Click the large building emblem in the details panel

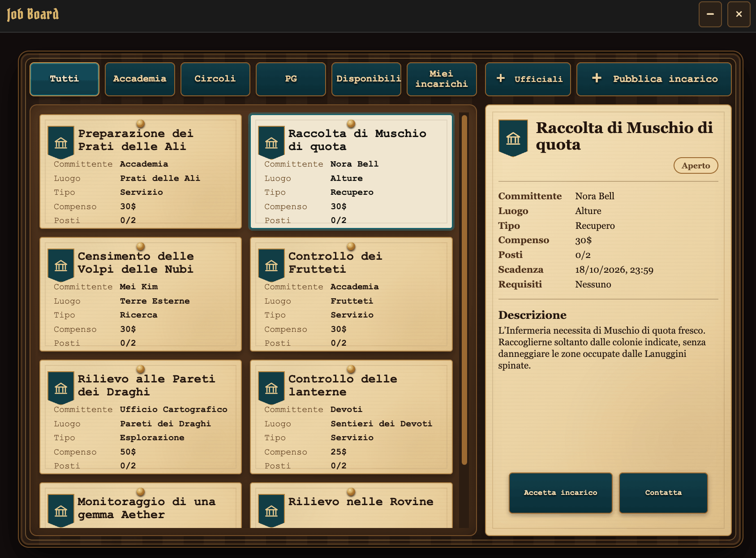(513, 138)
